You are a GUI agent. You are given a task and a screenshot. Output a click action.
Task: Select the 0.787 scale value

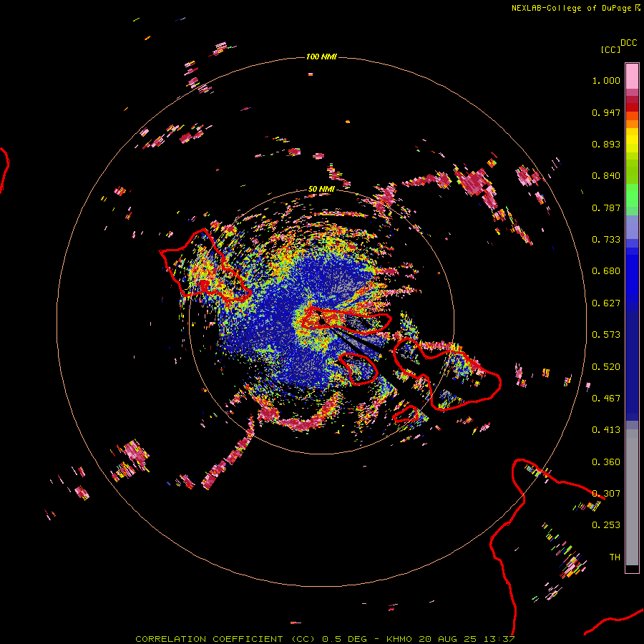pos(606,208)
